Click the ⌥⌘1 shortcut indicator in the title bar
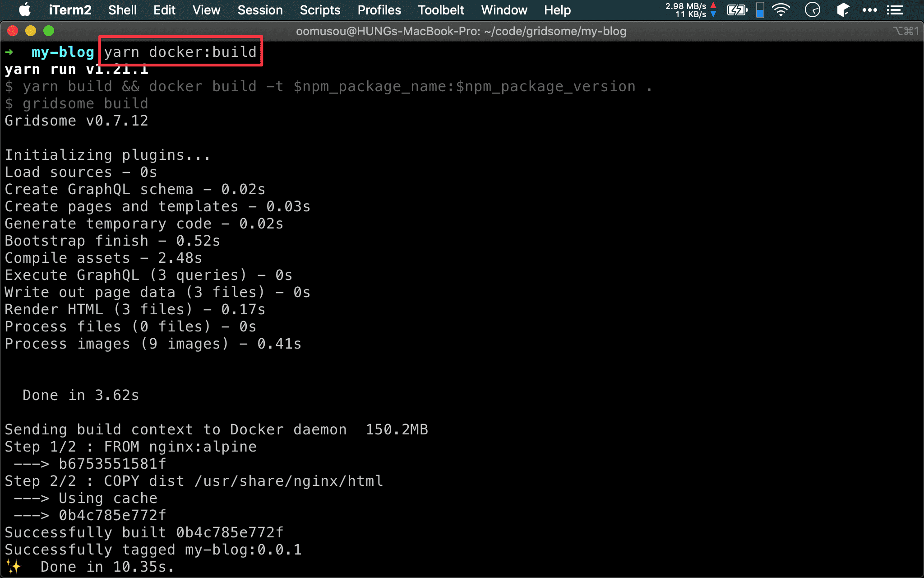Screen dimensions: 924x578 906,31
